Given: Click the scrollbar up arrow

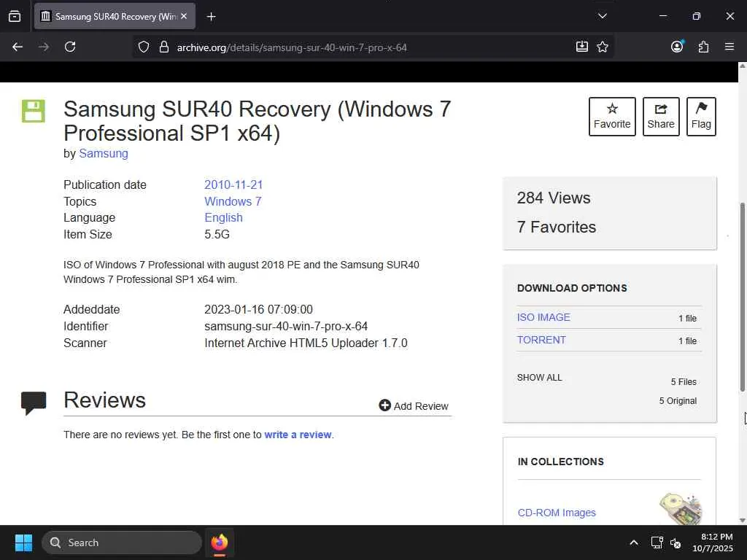Looking at the screenshot, I should click(742, 66).
